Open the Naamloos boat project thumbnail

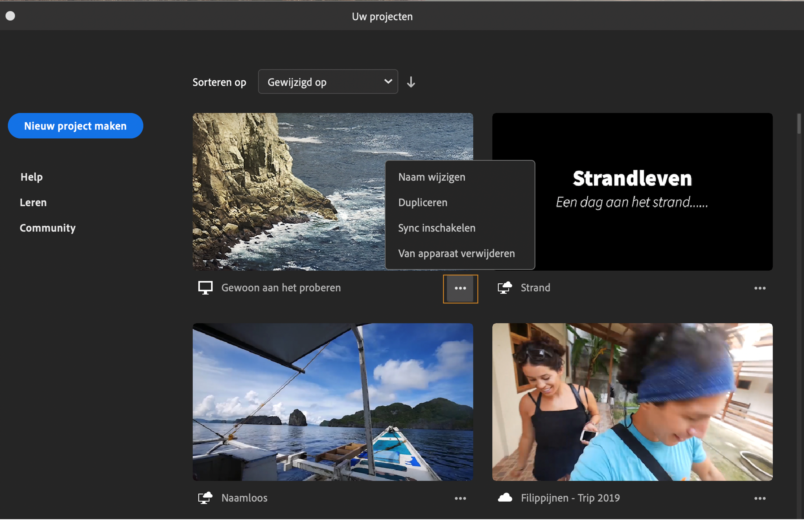333,402
